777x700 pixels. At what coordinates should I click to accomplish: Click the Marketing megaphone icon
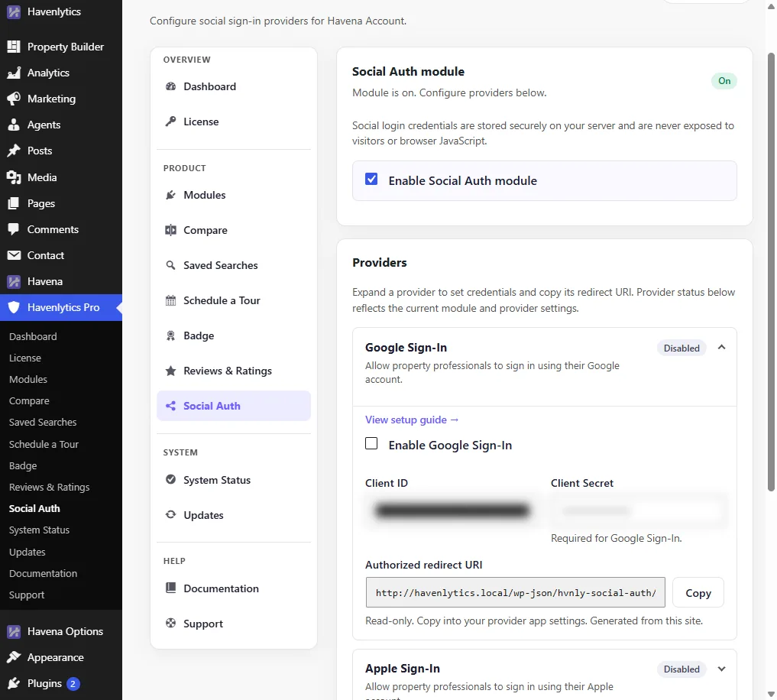coord(14,99)
